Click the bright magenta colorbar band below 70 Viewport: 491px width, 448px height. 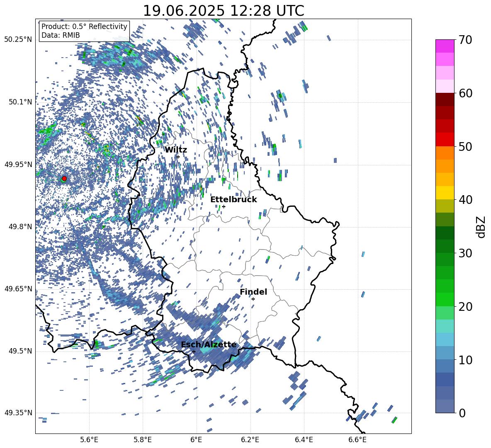tap(445, 46)
